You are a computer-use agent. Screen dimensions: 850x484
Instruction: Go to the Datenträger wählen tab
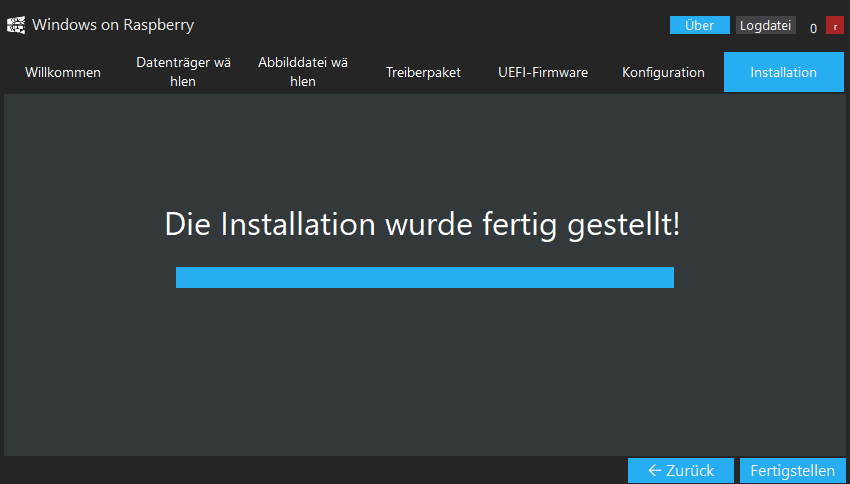183,72
